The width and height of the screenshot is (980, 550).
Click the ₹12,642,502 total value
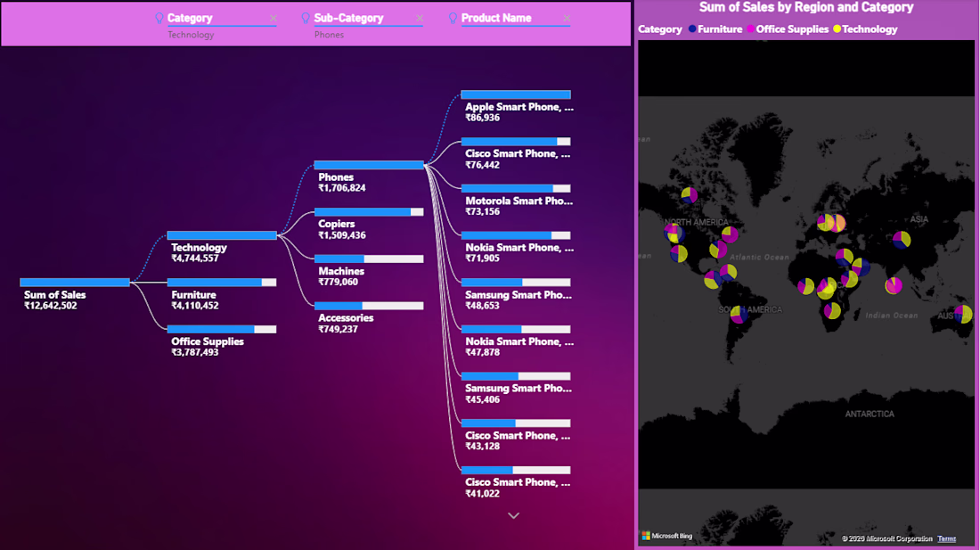point(51,306)
